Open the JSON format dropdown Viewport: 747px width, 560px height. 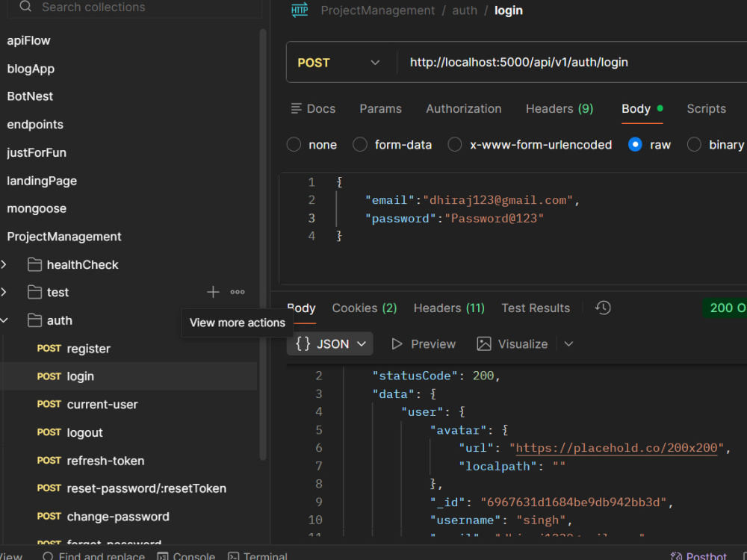[329, 343]
